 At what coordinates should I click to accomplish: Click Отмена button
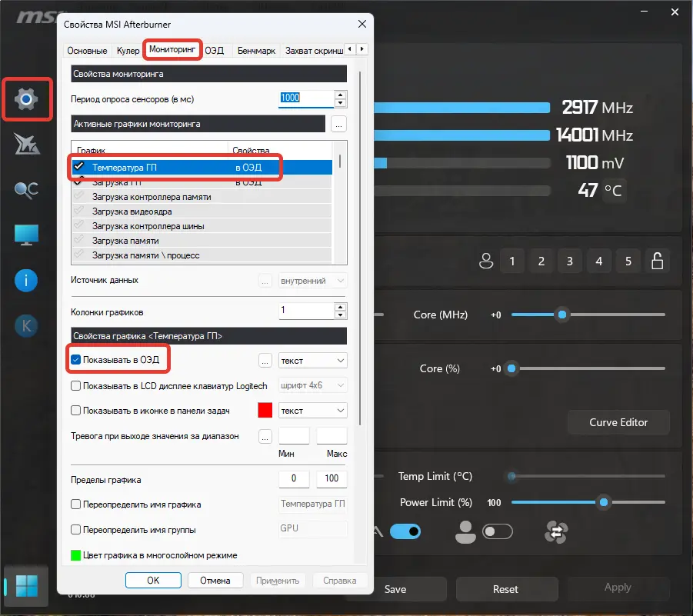[x=215, y=580]
